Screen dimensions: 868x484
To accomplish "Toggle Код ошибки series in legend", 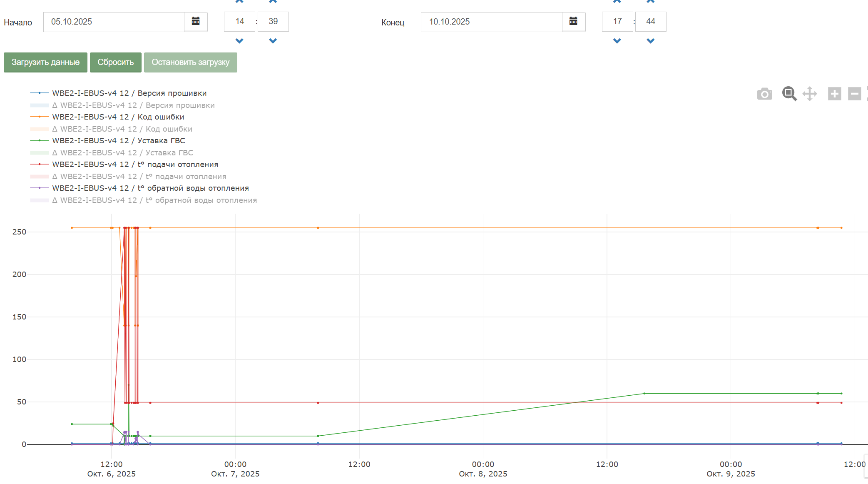I will 118,117.
